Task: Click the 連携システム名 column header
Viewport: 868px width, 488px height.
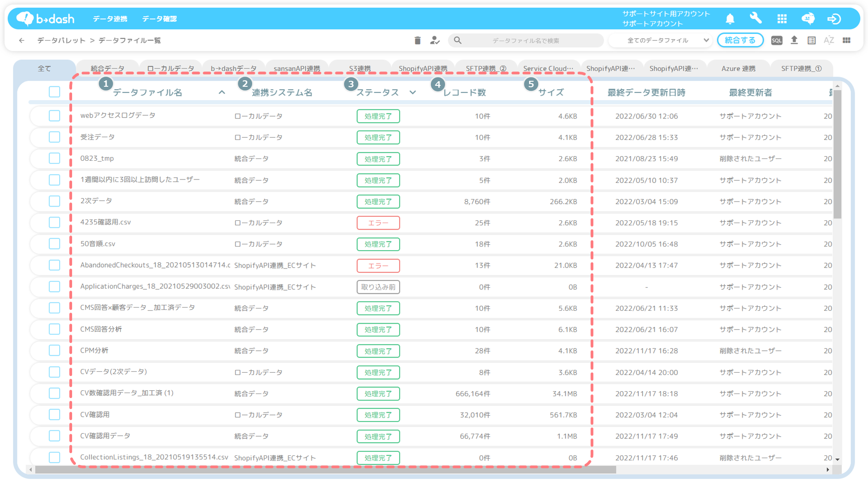Action: [x=282, y=93]
